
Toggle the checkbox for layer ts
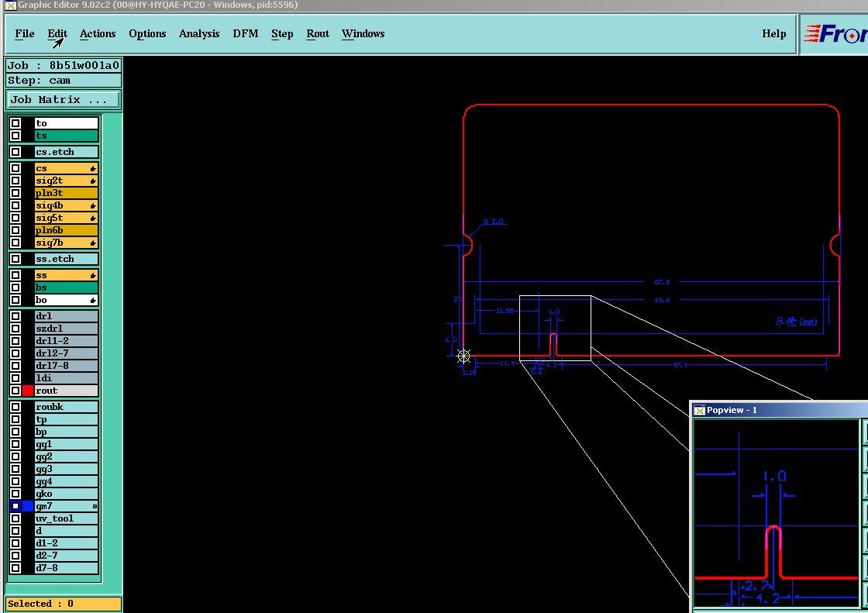tap(15, 136)
